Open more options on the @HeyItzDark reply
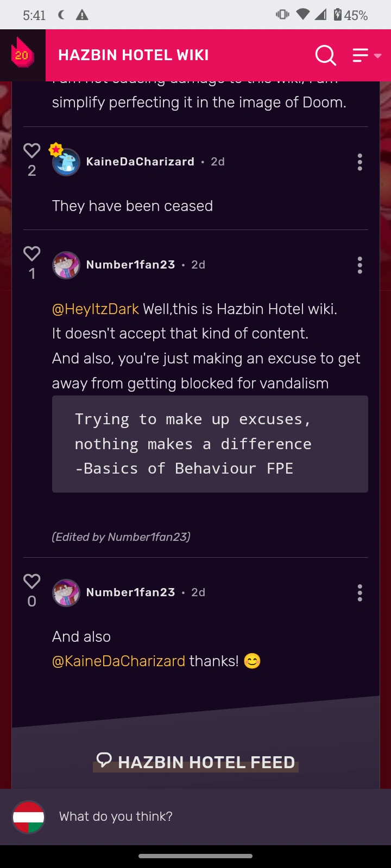 pos(360,265)
